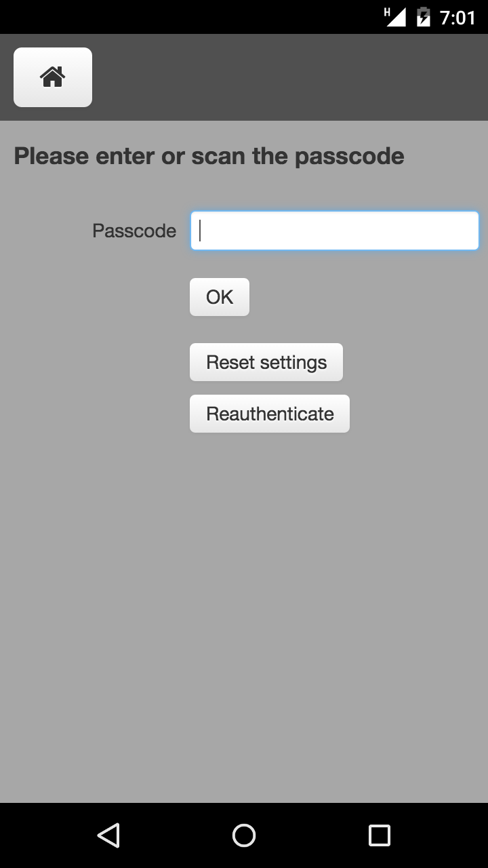Tap the battery charging icon
This screenshot has height=868, width=488.
pos(424,17)
